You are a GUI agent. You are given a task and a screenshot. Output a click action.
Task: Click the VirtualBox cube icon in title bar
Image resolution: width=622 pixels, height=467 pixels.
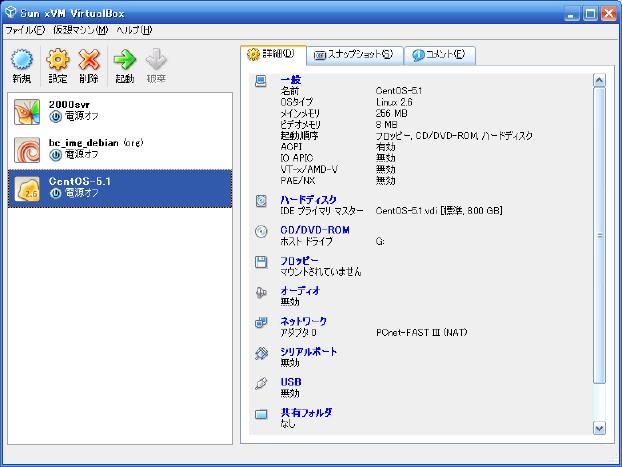10,13
